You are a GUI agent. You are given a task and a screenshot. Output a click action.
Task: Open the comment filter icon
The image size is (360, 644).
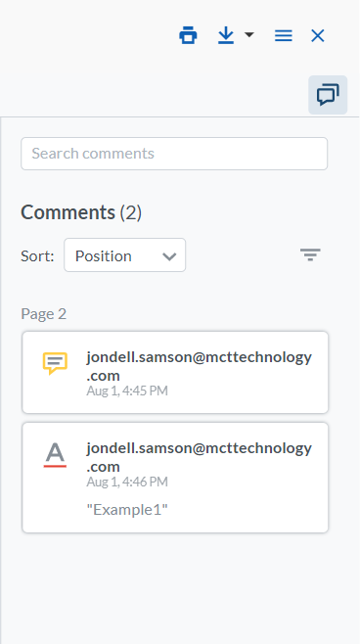(x=310, y=254)
